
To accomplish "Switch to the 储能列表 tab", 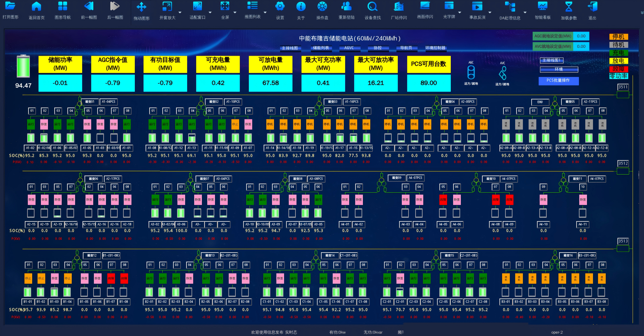I will point(321,48).
